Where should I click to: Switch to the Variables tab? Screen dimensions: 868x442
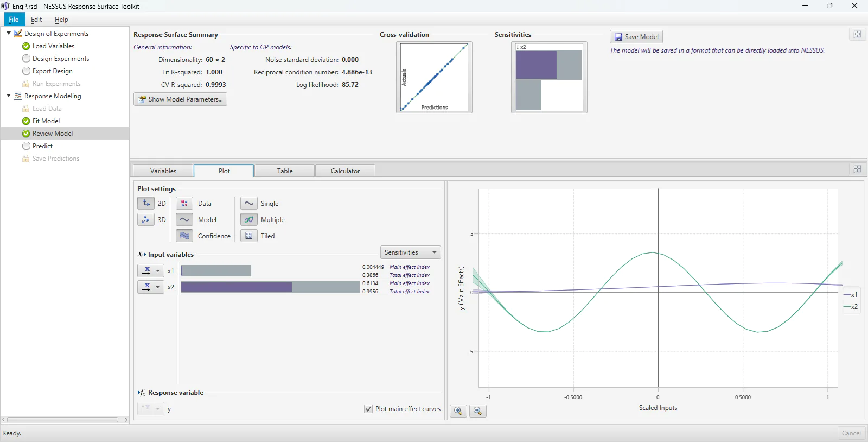(x=163, y=171)
